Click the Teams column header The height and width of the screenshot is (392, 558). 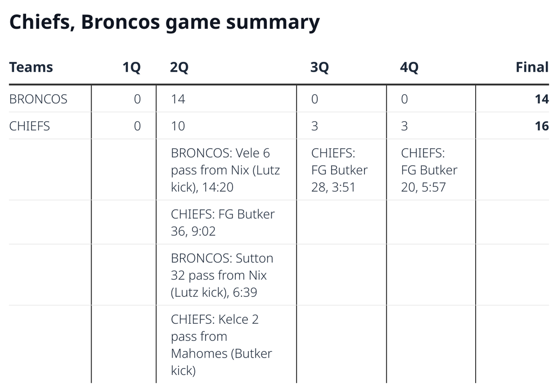(31, 67)
